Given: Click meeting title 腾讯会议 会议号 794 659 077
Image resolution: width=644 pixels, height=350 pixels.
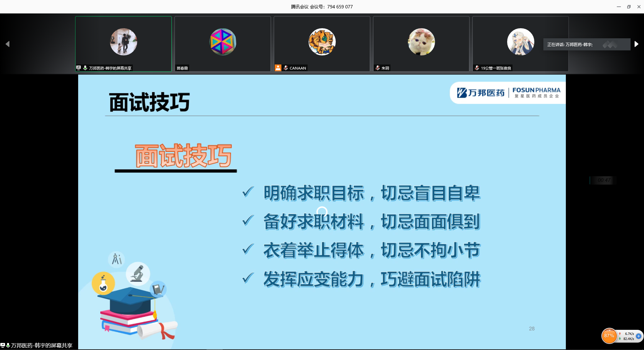Looking at the screenshot, I should point(322,7).
